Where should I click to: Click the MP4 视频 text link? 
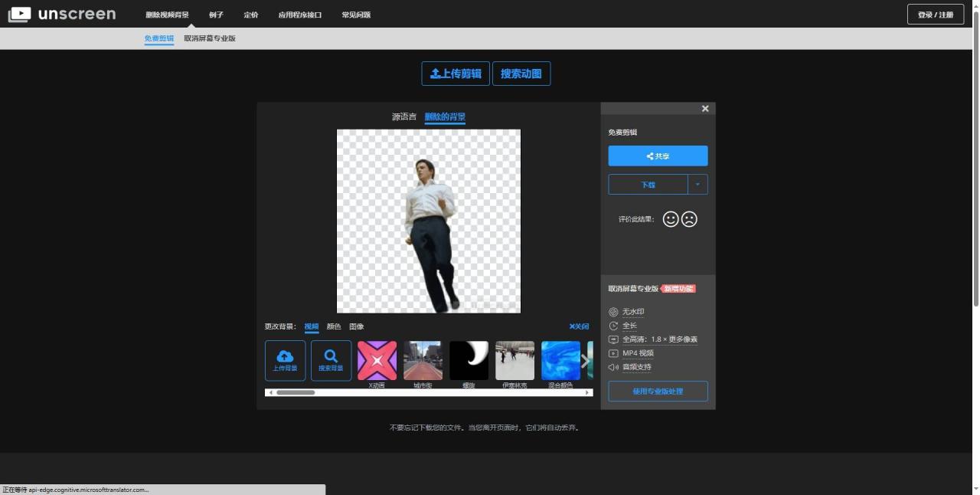[638, 353]
